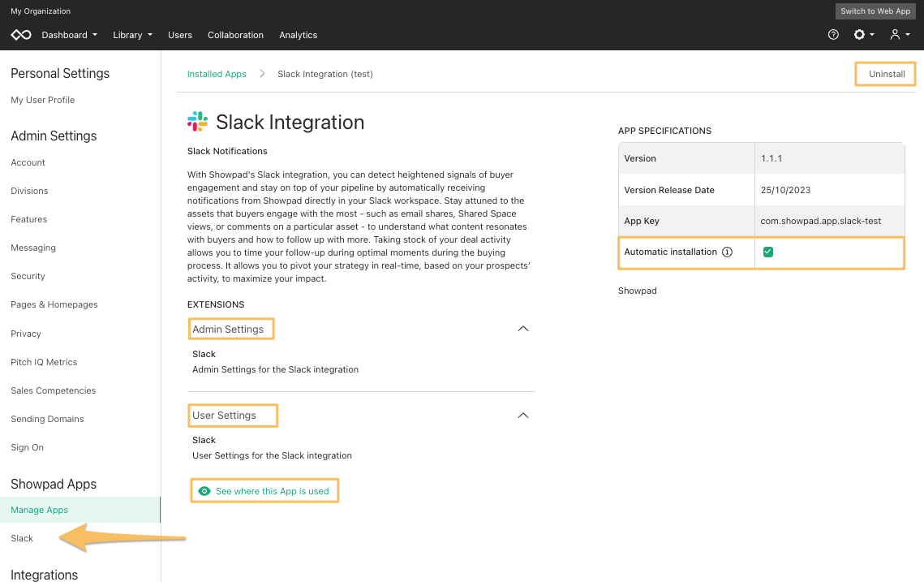Viewport: 924px width, 582px height.
Task: Click 'Admin Settings for the Slack integration'
Action: [275, 369]
